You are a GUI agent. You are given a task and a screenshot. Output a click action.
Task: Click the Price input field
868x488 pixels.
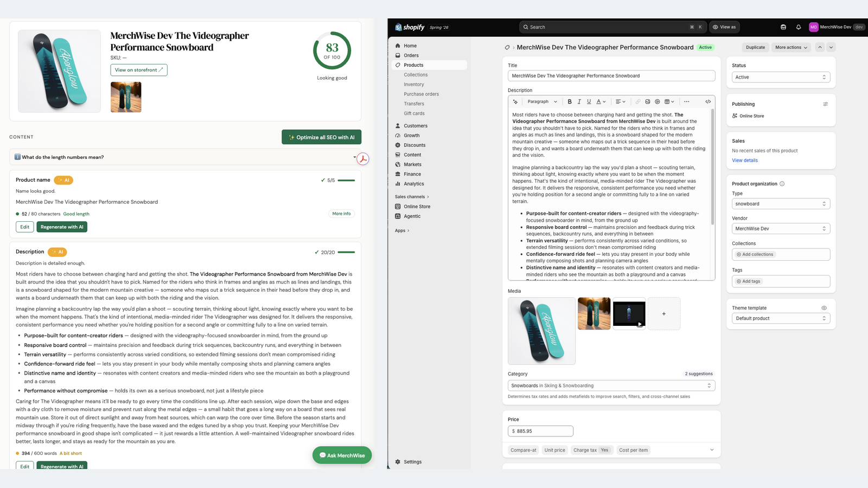click(x=540, y=431)
